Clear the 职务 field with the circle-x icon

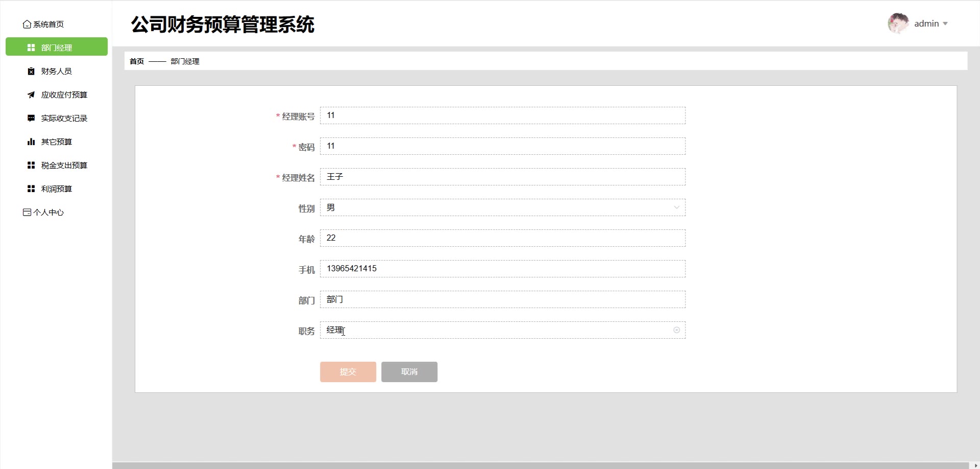coord(676,330)
